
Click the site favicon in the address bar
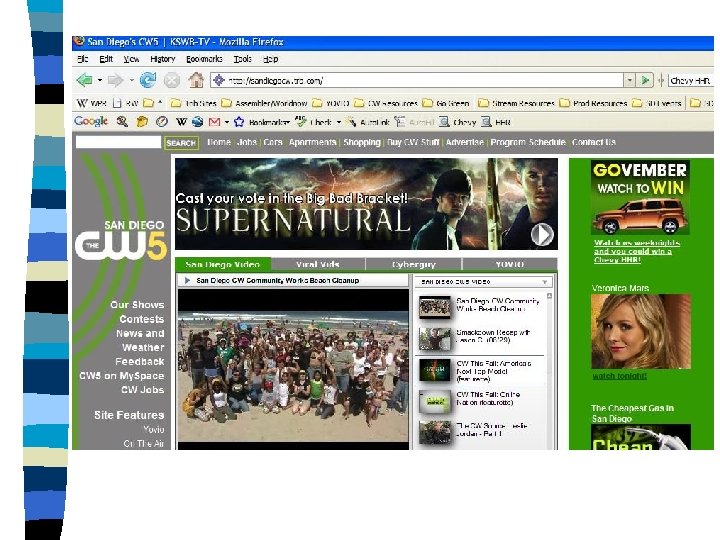(x=219, y=80)
